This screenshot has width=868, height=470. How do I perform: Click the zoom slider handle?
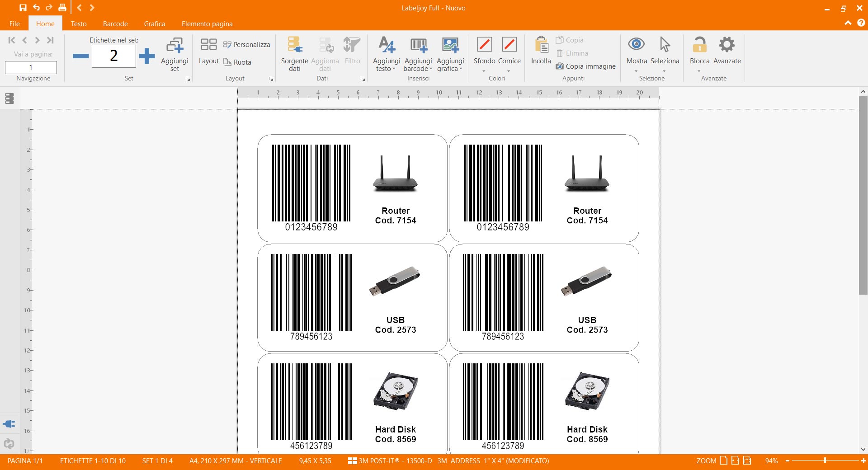click(x=825, y=461)
